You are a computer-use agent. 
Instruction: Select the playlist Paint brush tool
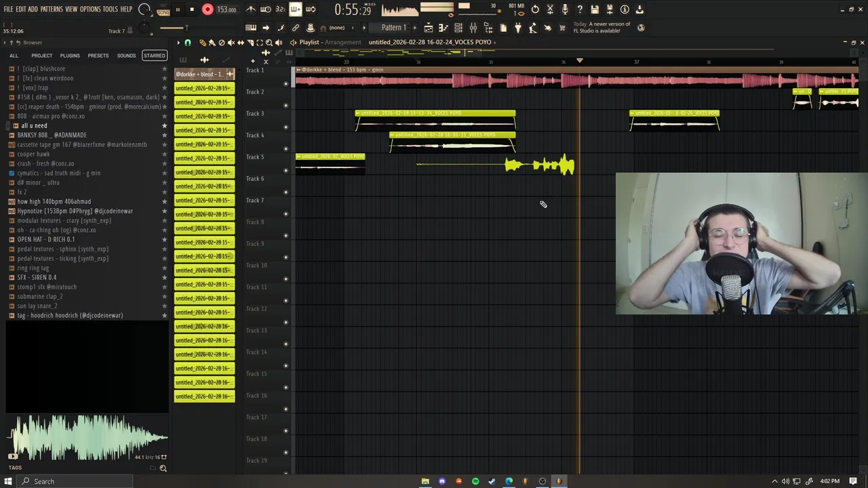(x=212, y=43)
